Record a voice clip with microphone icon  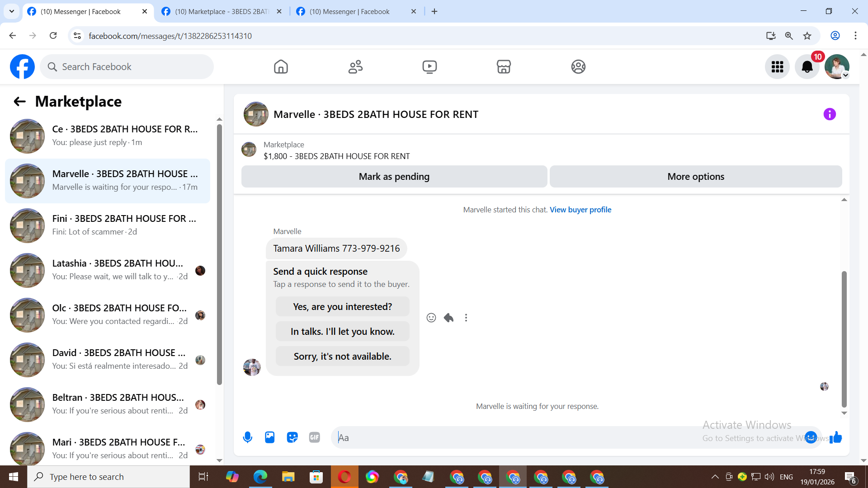(x=247, y=437)
